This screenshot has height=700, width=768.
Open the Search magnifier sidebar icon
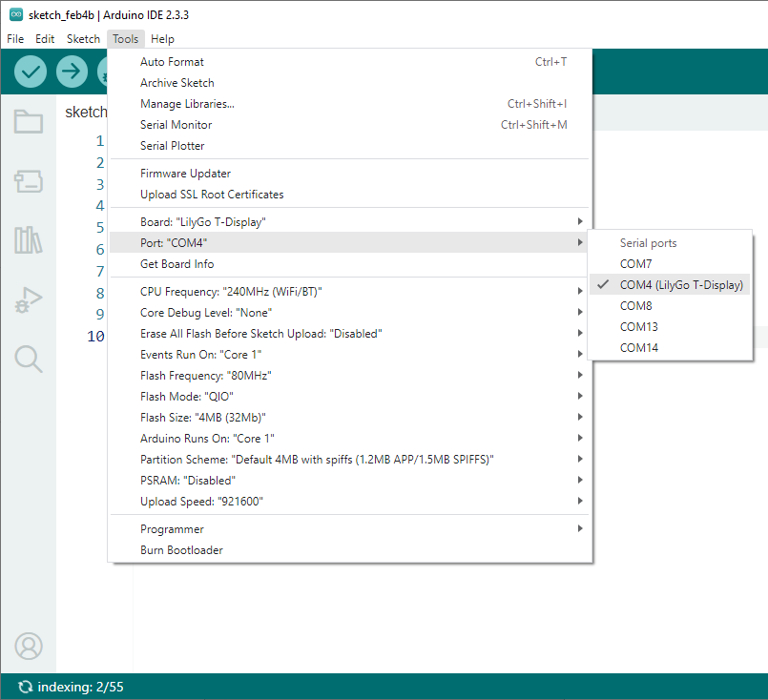click(29, 359)
